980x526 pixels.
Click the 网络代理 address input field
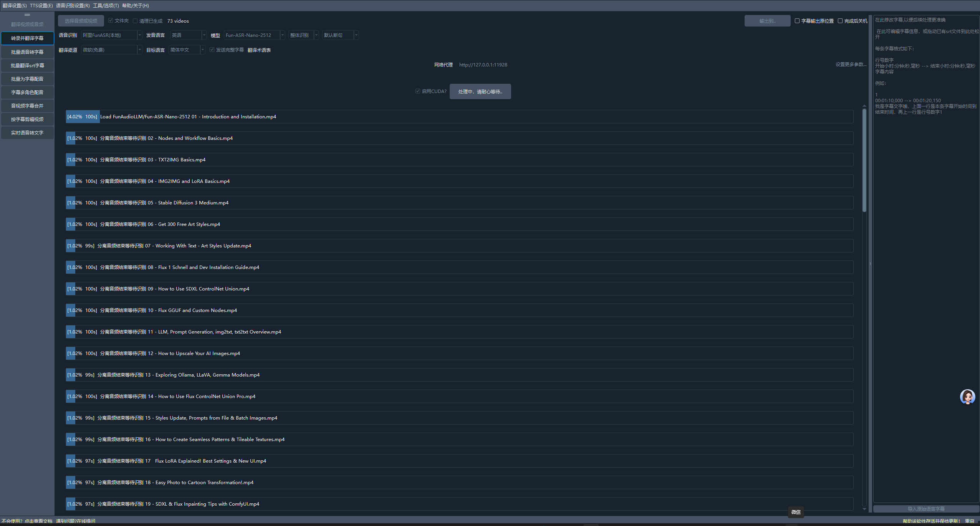pyautogui.click(x=483, y=65)
